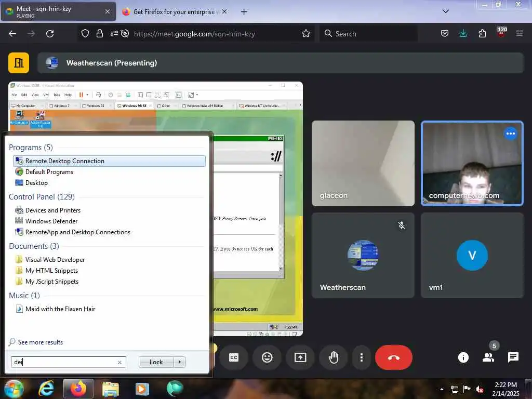Raise hand in the meeting

(x=334, y=357)
